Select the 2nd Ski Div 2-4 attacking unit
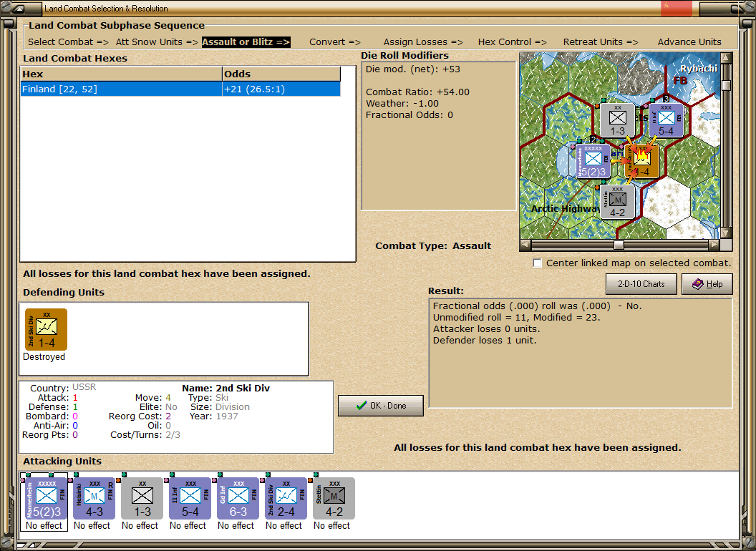 pyautogui.click(x=286, y=498)
